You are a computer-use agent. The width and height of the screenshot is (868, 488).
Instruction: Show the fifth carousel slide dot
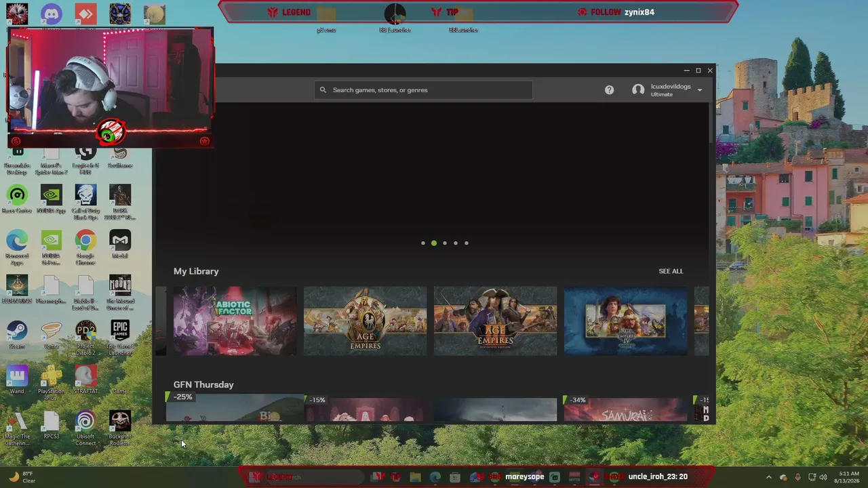coord(467,243)
